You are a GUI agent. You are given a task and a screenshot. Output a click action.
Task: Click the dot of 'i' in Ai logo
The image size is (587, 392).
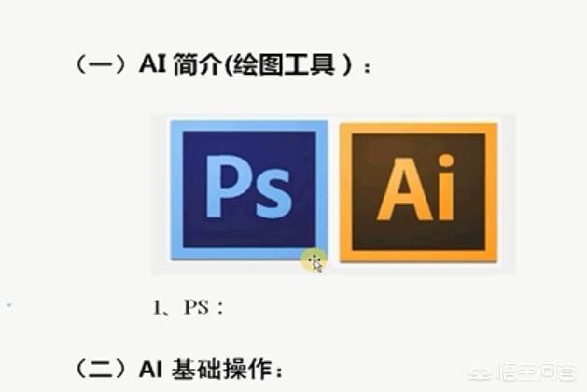point(445,161)
